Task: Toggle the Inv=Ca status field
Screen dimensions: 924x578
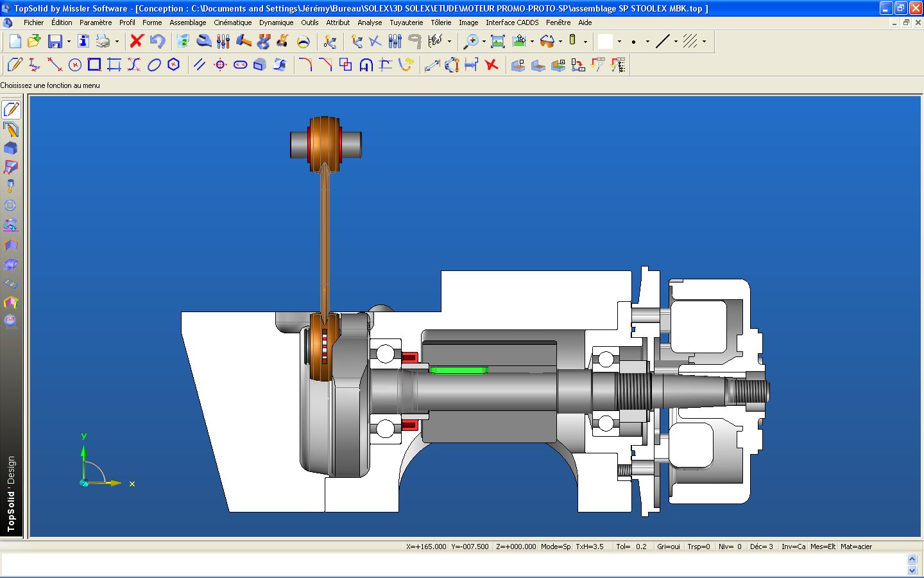Action: (793, 547)
